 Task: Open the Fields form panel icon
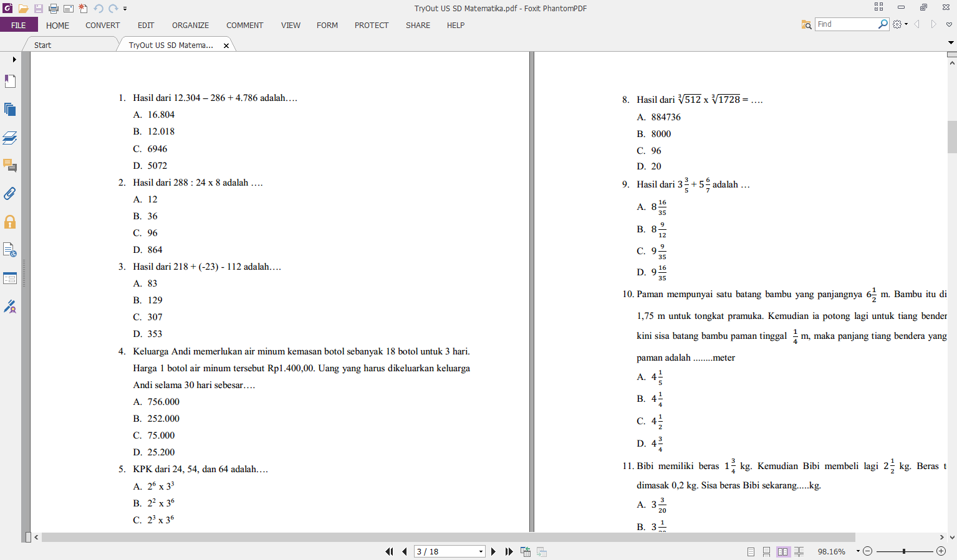pyautogui.click(x=10, y=278)
